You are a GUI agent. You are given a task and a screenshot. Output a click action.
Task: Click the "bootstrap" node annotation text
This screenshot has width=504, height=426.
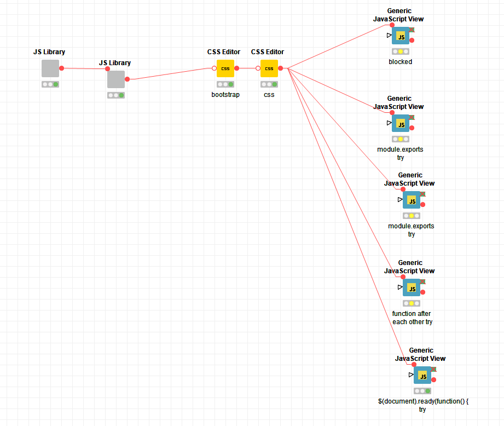(225, 95)
